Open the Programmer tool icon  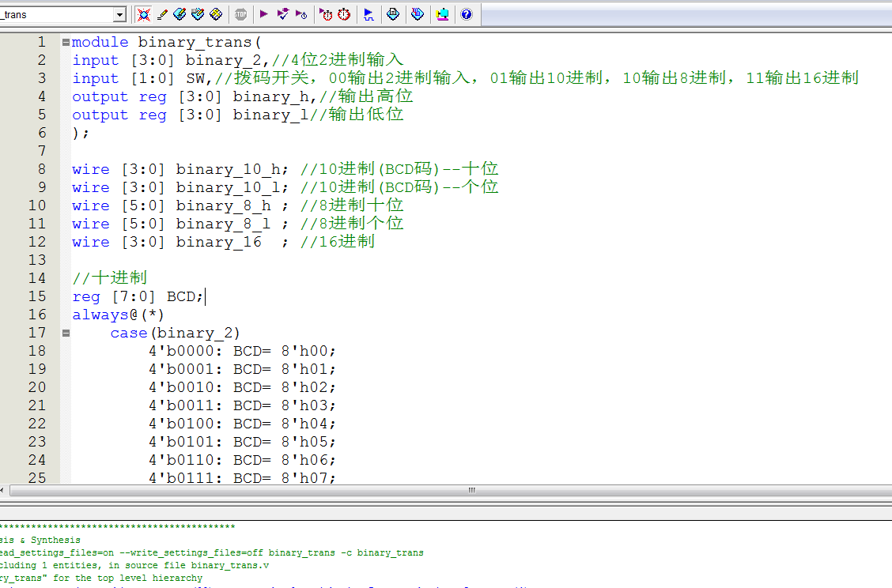(x=418, y=14)
